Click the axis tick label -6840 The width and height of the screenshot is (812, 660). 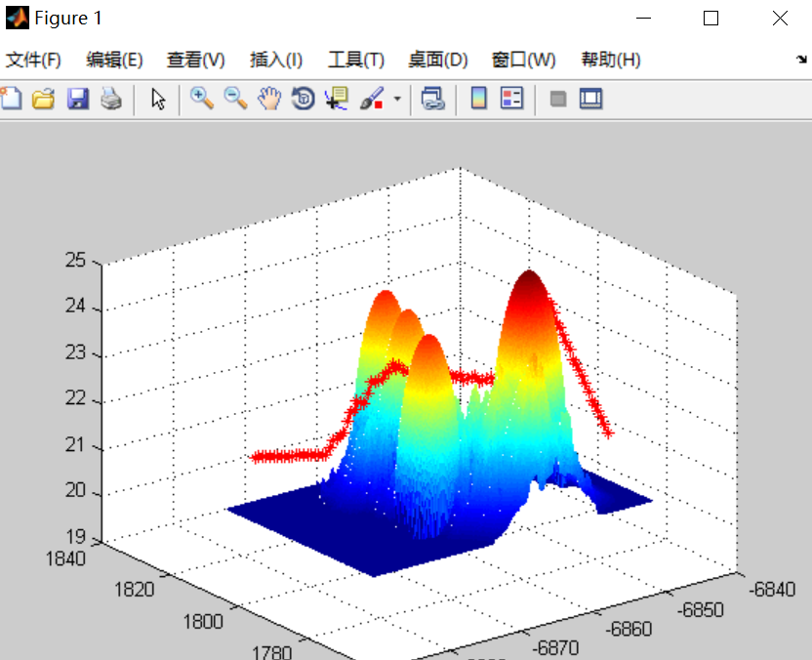(772, 590)
